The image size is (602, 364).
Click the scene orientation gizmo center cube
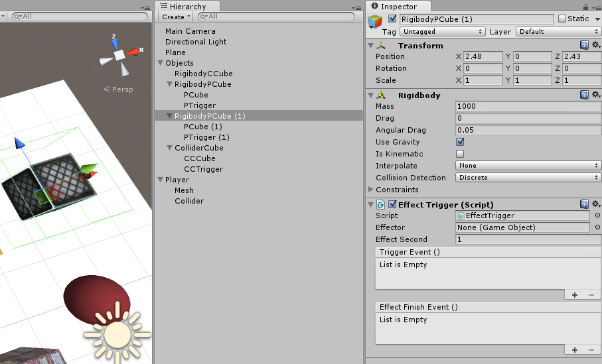click(x=119, y=55)
